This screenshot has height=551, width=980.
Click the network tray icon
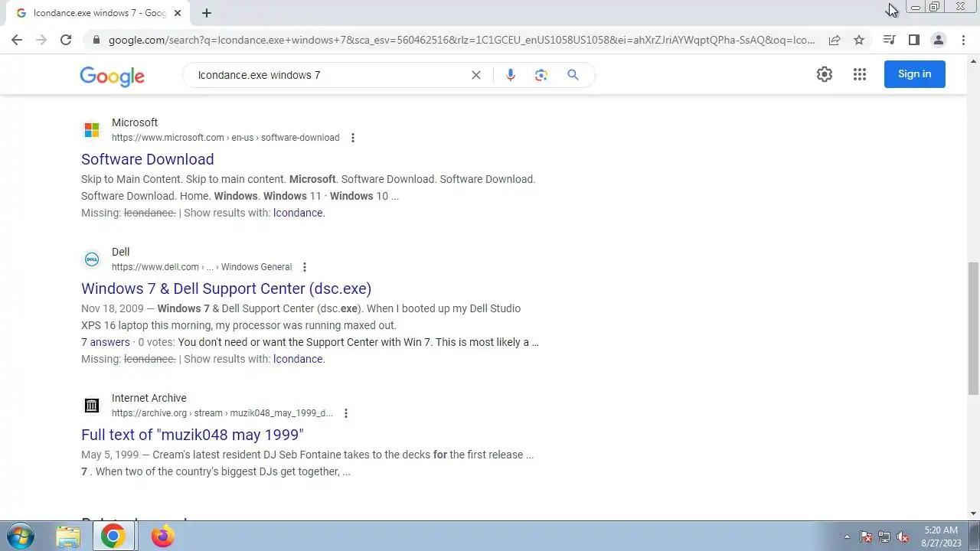[x=884, y=536]
